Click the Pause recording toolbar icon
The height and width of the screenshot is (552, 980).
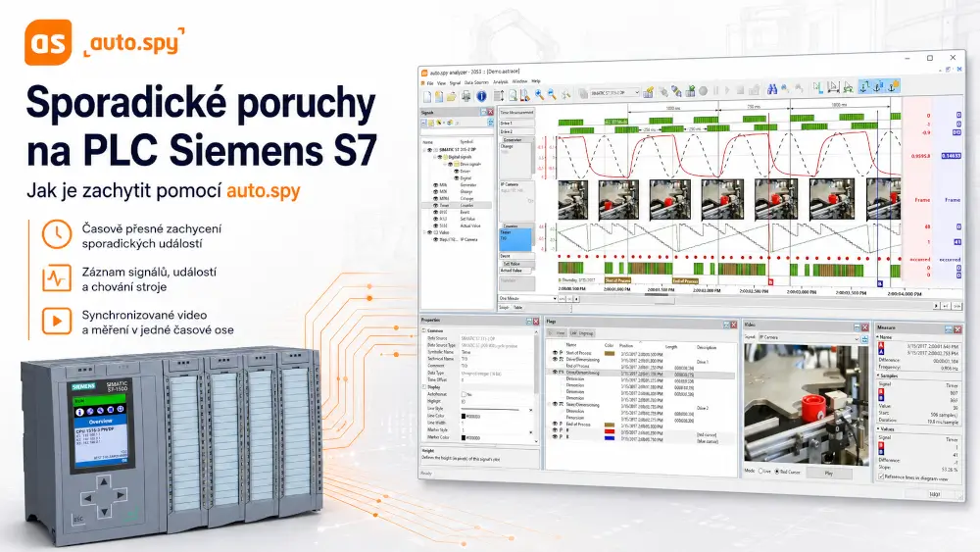(x=716, y=90)
